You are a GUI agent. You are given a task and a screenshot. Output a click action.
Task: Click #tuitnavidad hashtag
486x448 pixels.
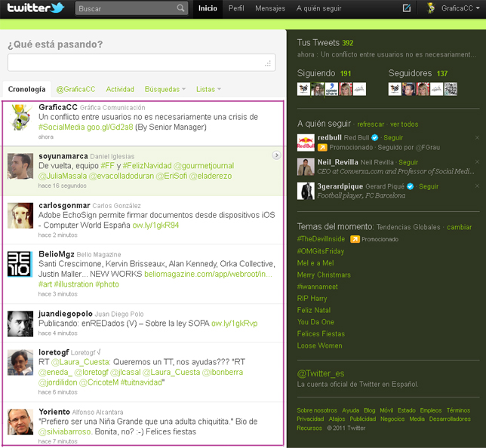(141, 382)
